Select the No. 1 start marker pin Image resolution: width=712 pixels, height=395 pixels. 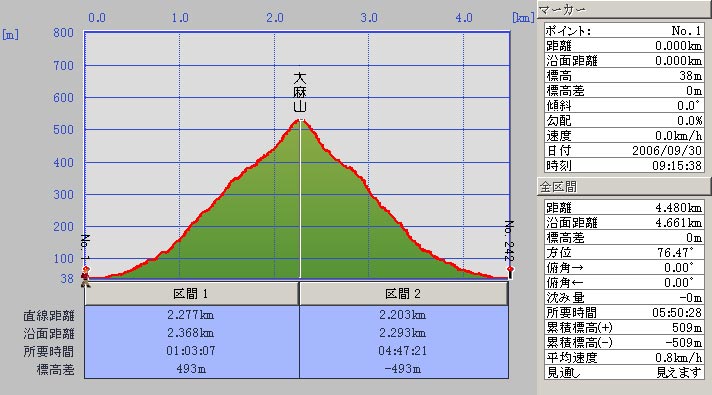85,270
